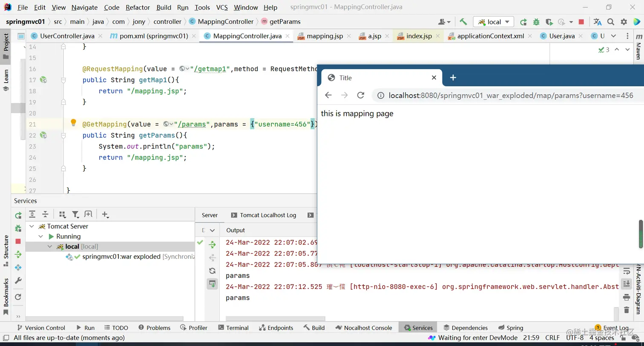
Task: Click the Add Service plus icon
Action: point(105,214)
